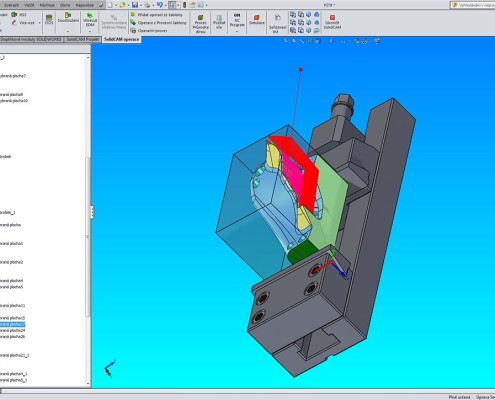
Task: Click the HSS toolbar button
Action: coord(19,15)
